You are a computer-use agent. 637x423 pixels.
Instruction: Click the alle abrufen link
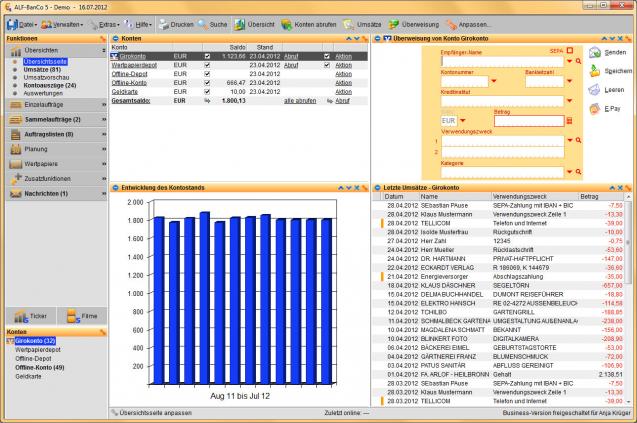coord(300,101)
